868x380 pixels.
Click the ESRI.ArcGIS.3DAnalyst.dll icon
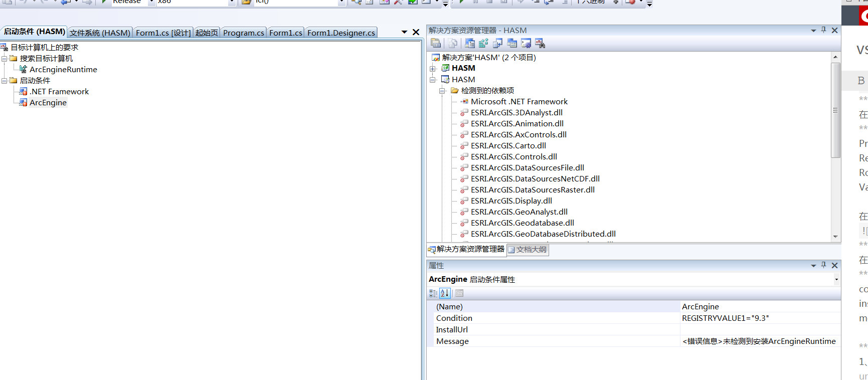click(464, 112)
